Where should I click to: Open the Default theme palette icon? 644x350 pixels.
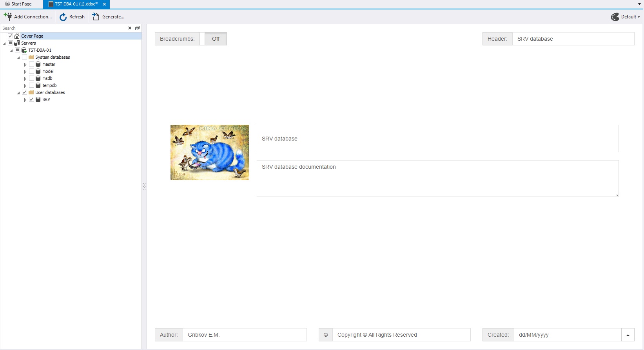pyautogui.click(x=615, y=17)
